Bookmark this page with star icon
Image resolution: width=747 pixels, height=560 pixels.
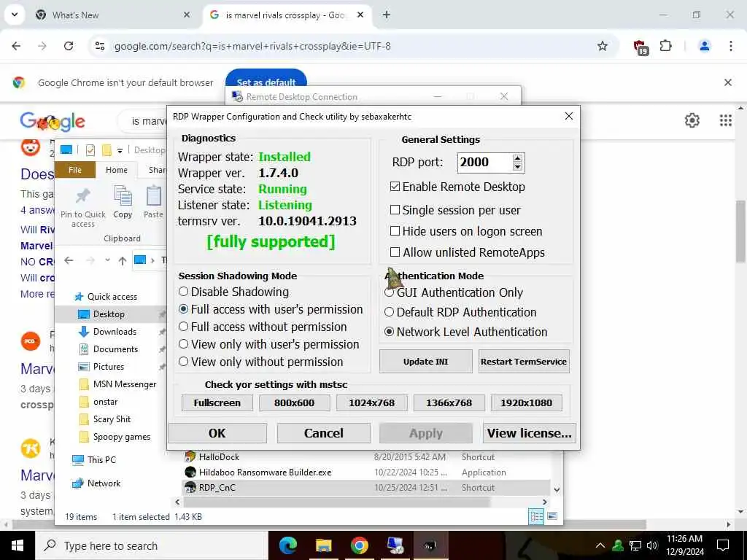pyautogui.click(x=602, y=46)
